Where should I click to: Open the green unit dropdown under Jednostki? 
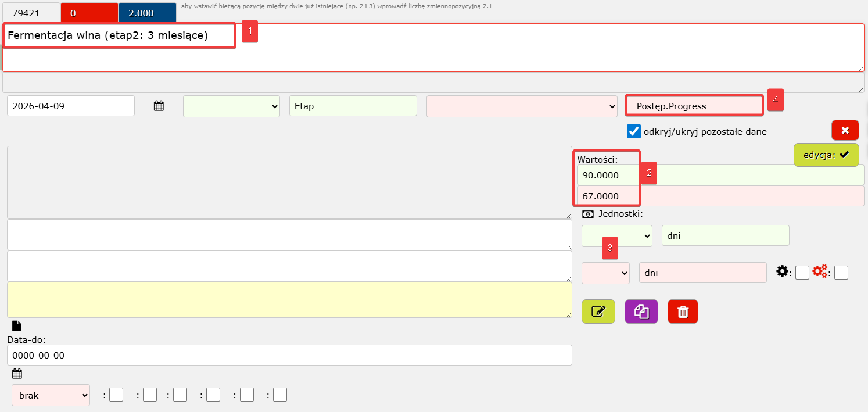coord(617,235)
